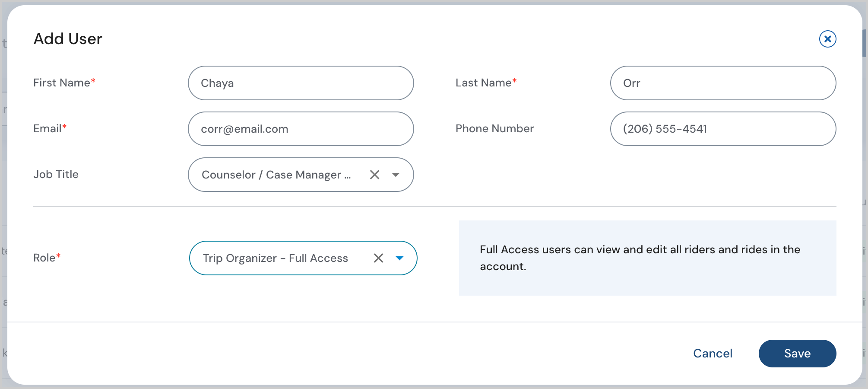Click the Email label
The height and width of the screenshot is (389, 868).
click(x=50, y=128)
